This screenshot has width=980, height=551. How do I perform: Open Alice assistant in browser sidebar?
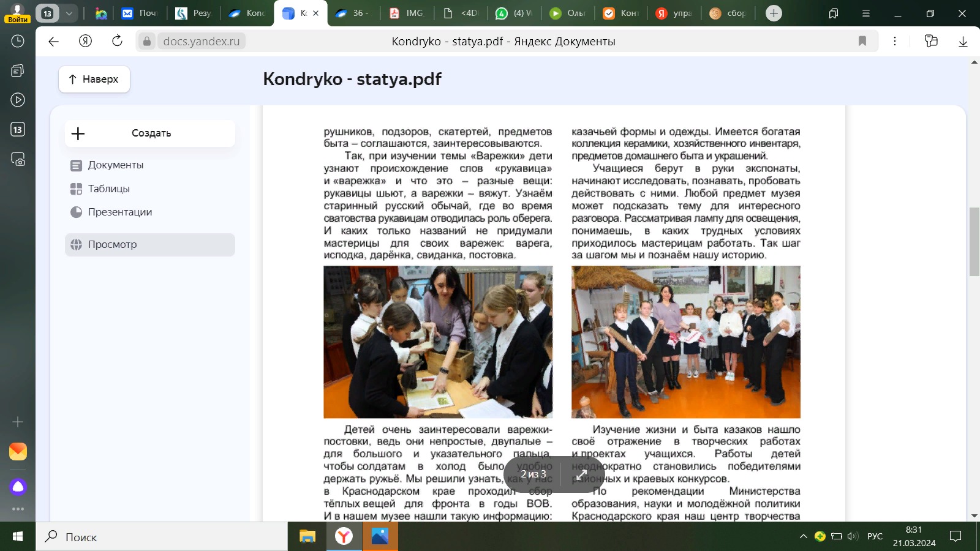18,487
